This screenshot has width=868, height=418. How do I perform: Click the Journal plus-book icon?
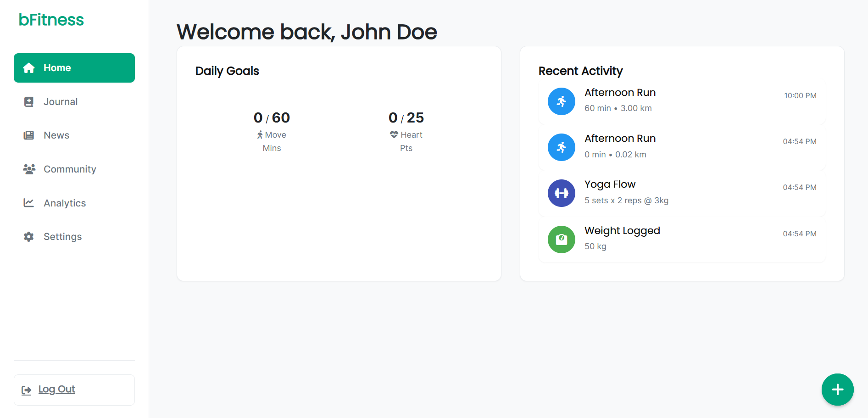click(x=29, y=101)
